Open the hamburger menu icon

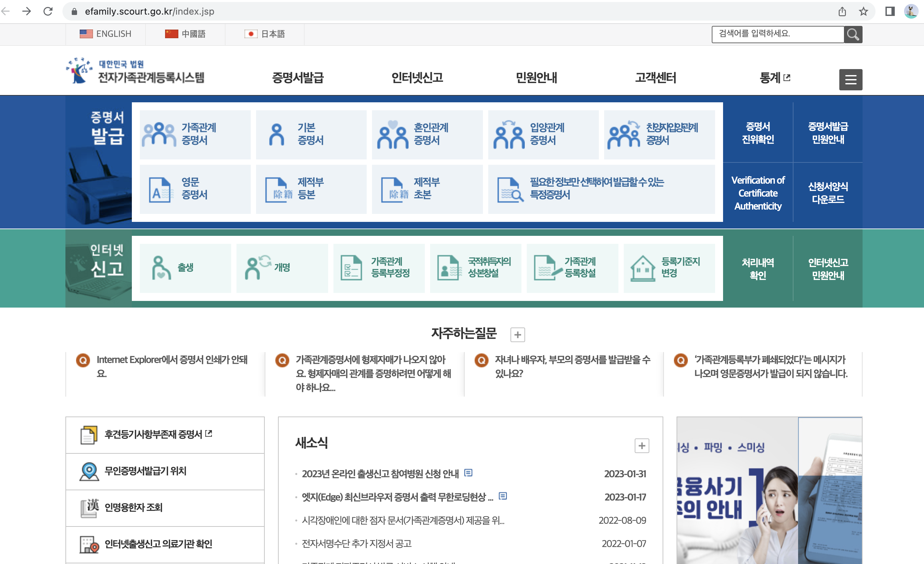850,79
